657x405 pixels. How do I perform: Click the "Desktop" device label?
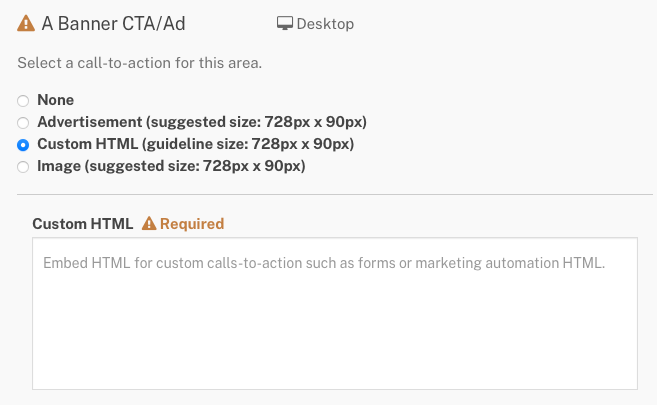tap(325, 24)
